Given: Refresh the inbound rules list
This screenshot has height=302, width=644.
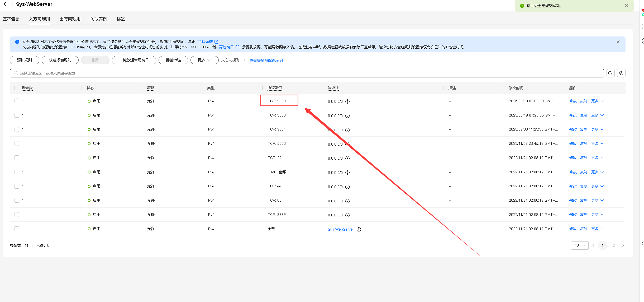Looking at the screenshot, I should (x=610, y=73).
